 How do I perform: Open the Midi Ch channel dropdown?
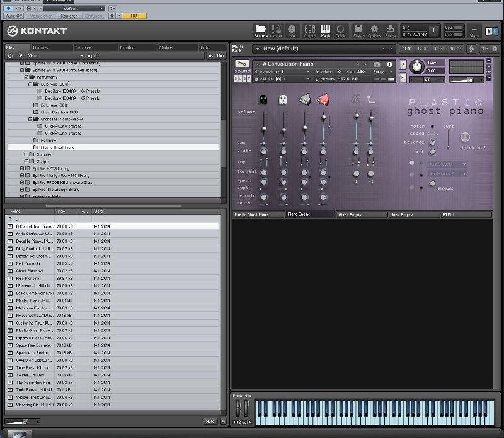pos(283,79)
